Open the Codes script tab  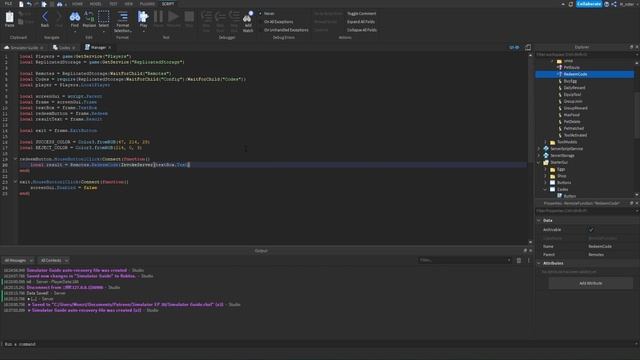[x=64, y=47]
